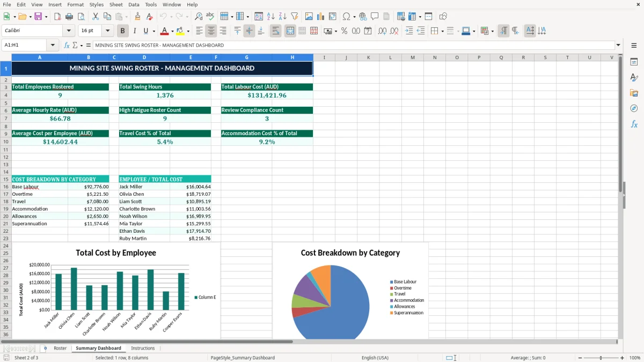Expand the Name Box dropdown

53,45
